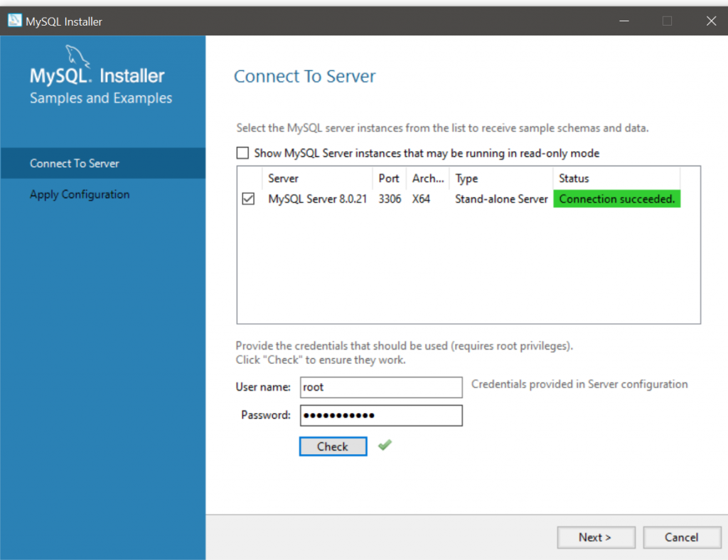Click the Next > button
The height and width of the screenshot is (560, 728).
(x=596, y=537)
